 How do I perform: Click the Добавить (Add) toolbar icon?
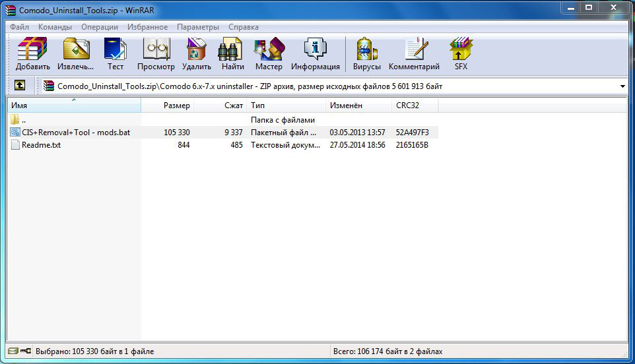tap(32, 54)
